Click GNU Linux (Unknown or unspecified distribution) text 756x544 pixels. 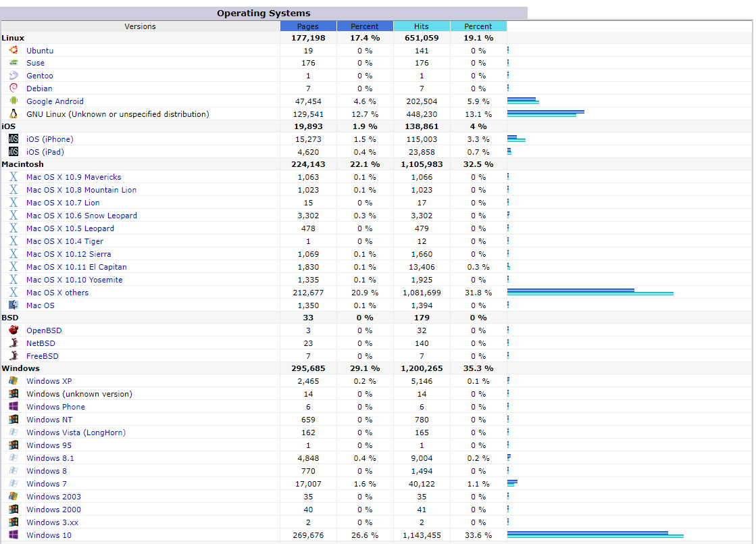(x=118, y=114)
